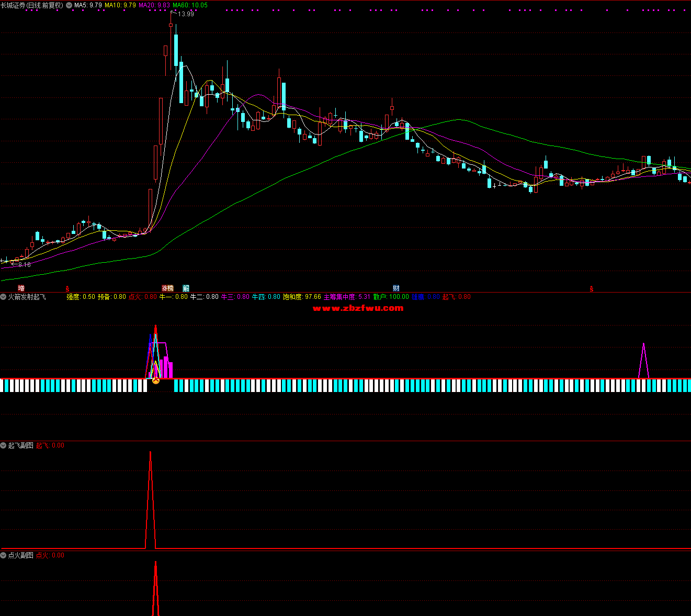Viewport: 691px width, 616px height.
Task: Click the 解 event marker icon
Action: coord(186,288)
